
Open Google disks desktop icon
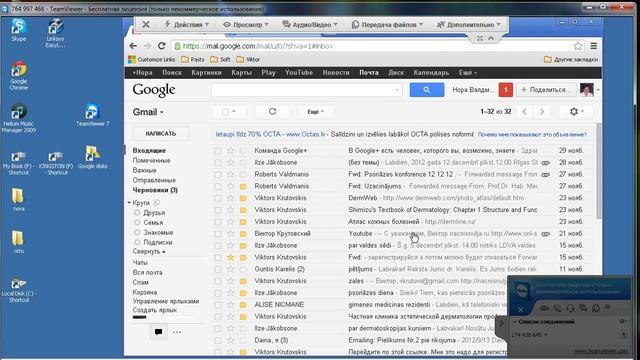click(x=93, y=157)
